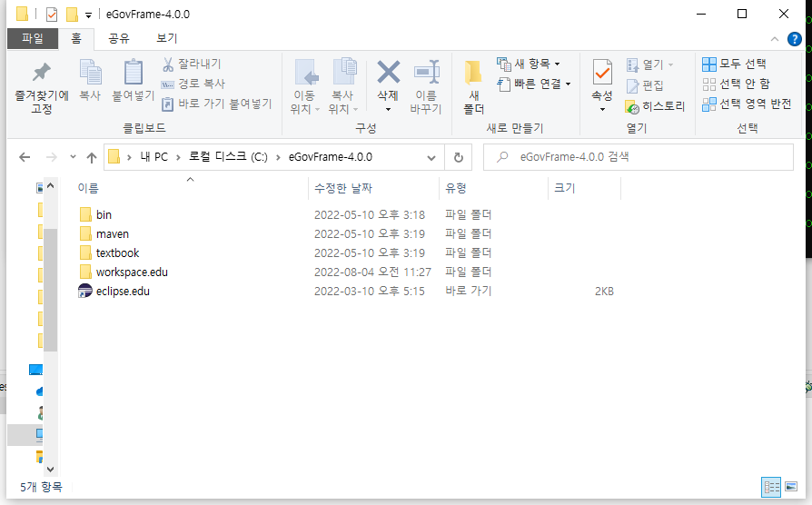Click the eGovFrame-4.0.0 검색 search box
Screen dimensions: 812x505
pyautogui.click(x=638, y=157)
